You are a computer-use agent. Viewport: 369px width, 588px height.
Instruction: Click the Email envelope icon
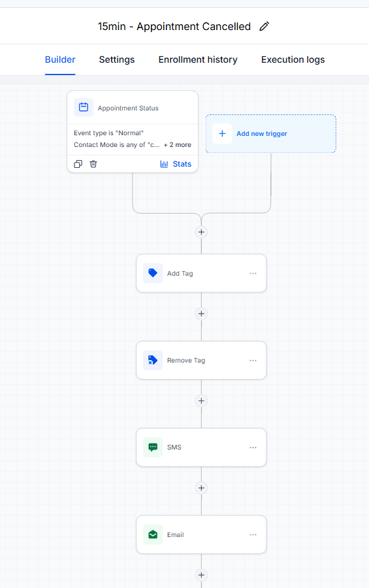[x=153, y=534]
